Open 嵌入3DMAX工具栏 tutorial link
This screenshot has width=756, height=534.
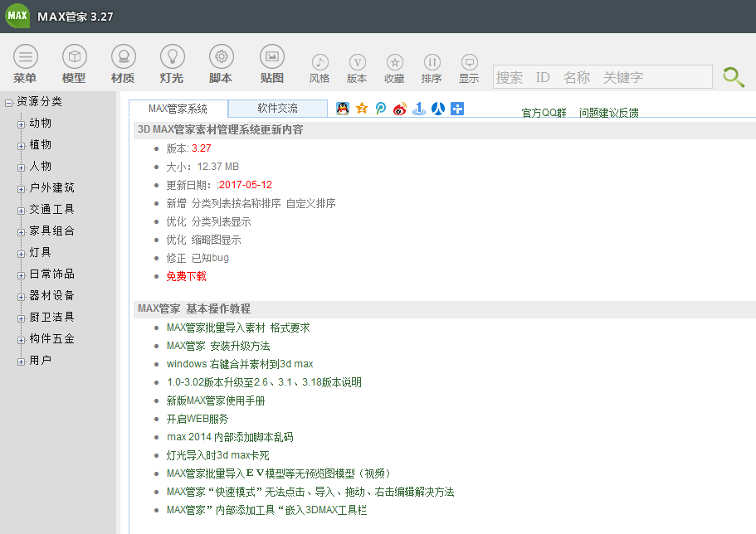coord(266,510)
